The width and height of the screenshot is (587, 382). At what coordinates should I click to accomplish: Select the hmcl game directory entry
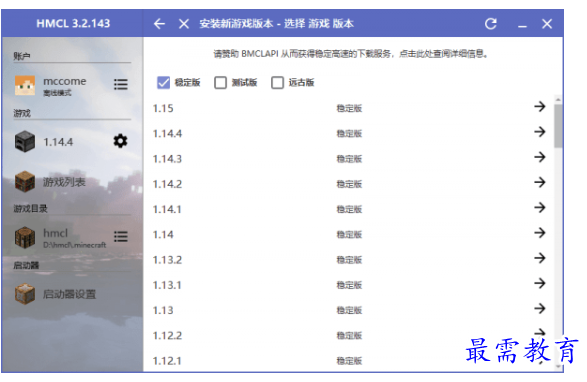click(x=55, y=233)
